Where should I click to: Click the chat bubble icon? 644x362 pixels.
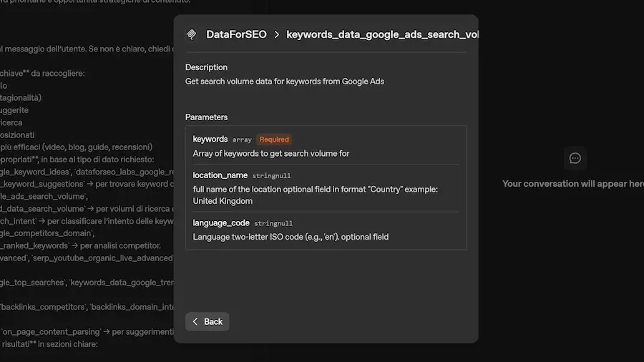click(x=575, y=158)
